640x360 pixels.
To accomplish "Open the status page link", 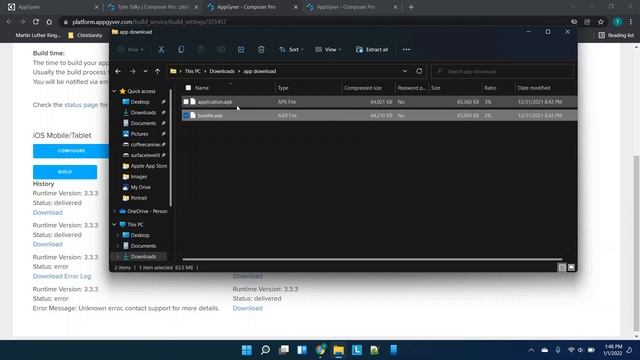I will 81,105.
